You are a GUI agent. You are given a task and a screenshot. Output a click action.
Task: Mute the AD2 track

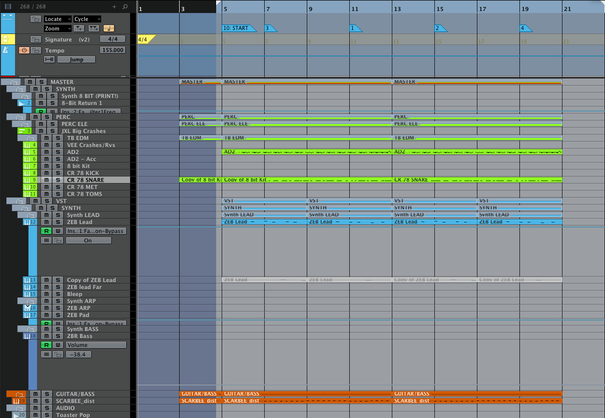point(46,152)
